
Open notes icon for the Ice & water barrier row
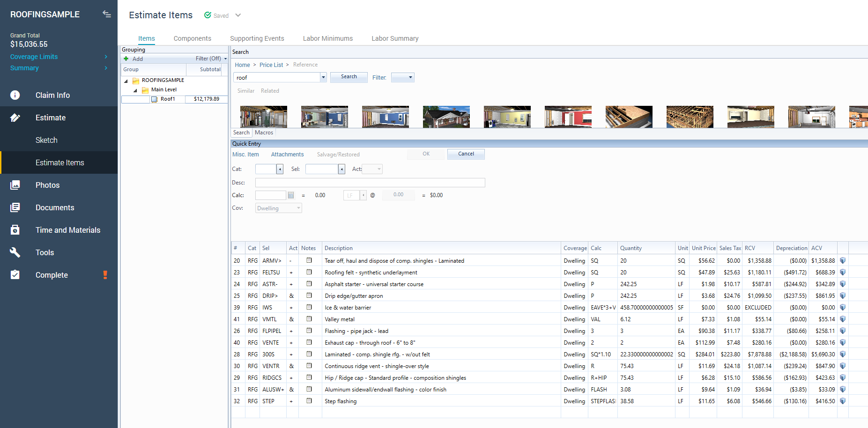[309, 307]
